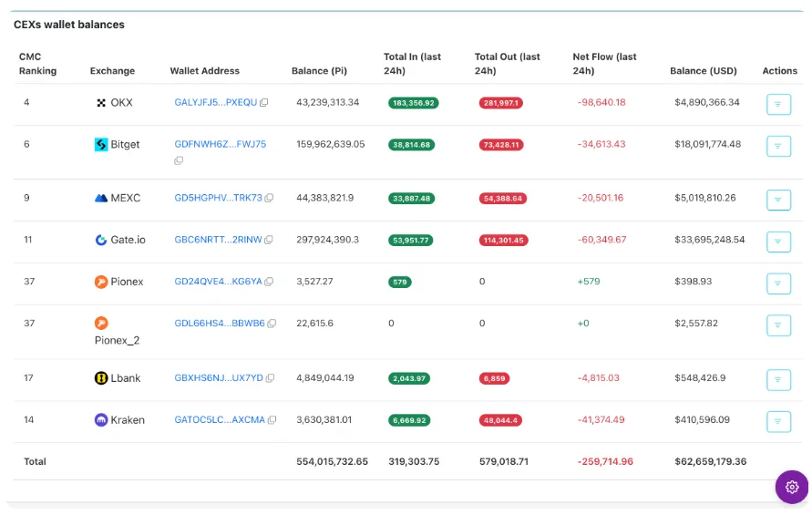Copy Bitget wallet address icon
Image resolution: width=812 pixels, height=515 pixels.
point(179,160)
